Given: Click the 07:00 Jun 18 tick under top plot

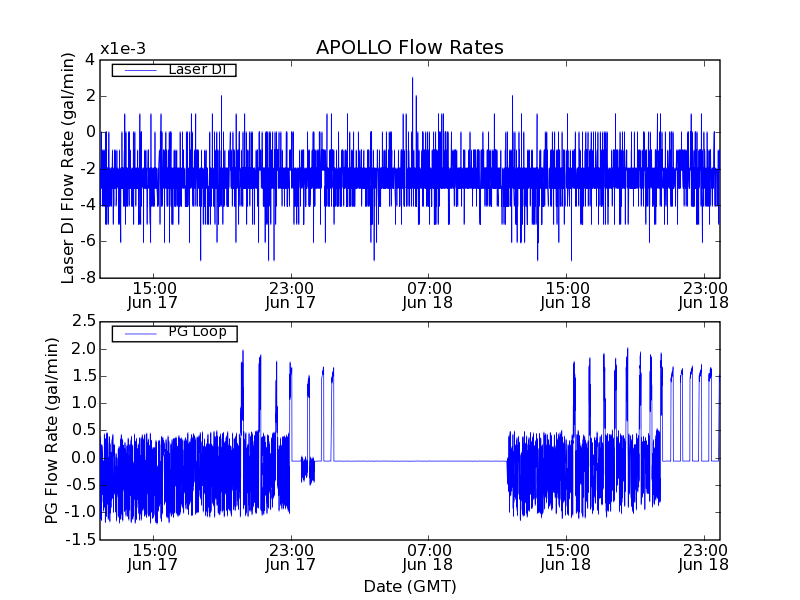Looking at the screenshot, I should (428, 295).
